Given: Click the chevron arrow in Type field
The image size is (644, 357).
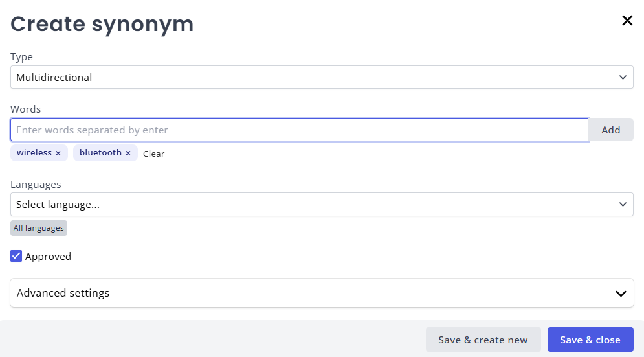Looking at the screenshot, I should [622, 77].
